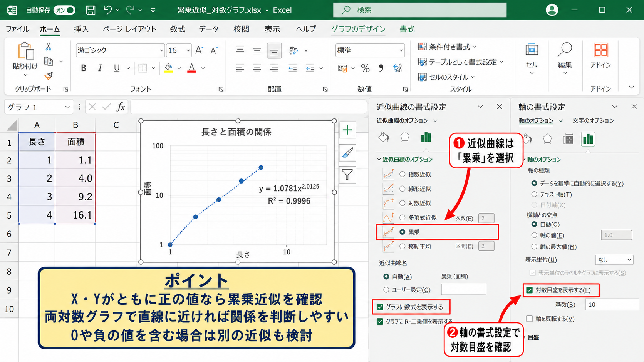Click the Paste clipboard icon
Viewport: 644px width, 362px height.
coord(25,51)
